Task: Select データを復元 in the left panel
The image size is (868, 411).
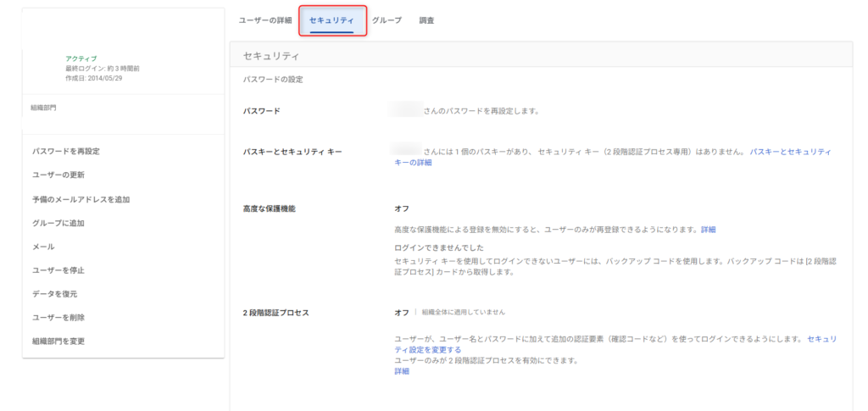Action: pos(54,294)
